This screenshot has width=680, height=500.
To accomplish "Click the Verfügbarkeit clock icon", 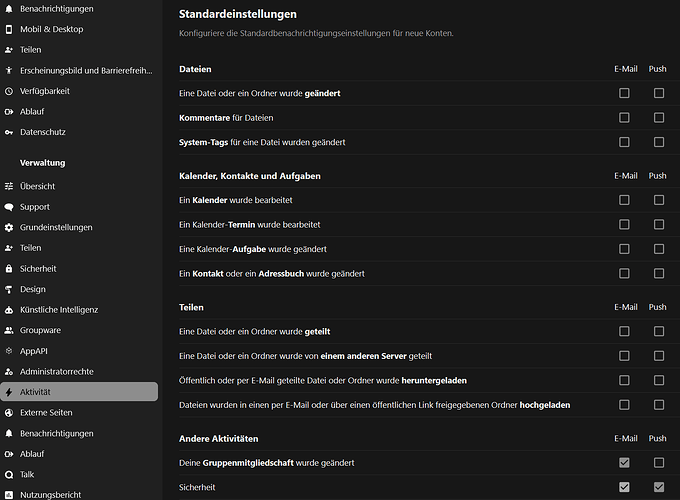I will click(9, 91).
